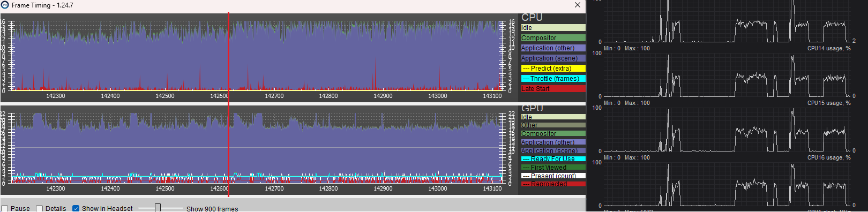Screen dimensions: 868x212
Task: Click the red 'Reprojected' legend entry
Action: coord(553,184)
